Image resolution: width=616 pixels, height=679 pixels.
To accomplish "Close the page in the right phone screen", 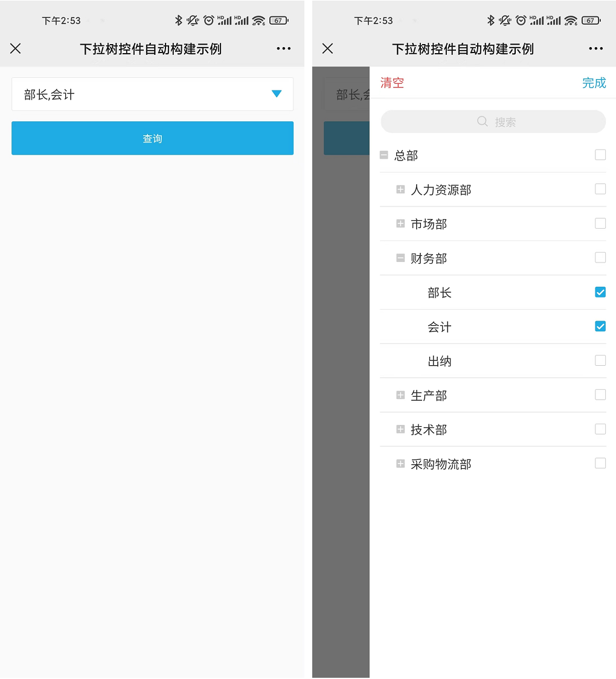I will 328,48.
